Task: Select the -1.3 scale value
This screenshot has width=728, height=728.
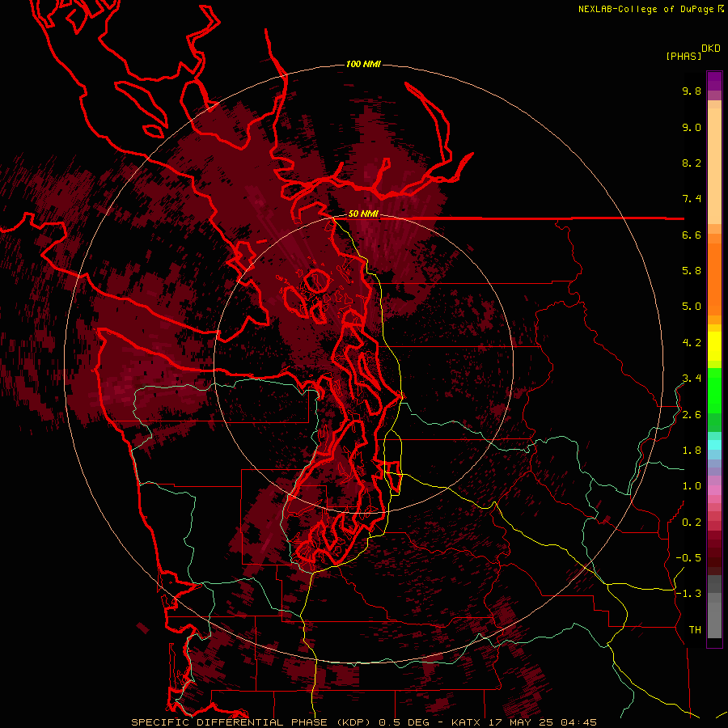Action: point(688,594)
